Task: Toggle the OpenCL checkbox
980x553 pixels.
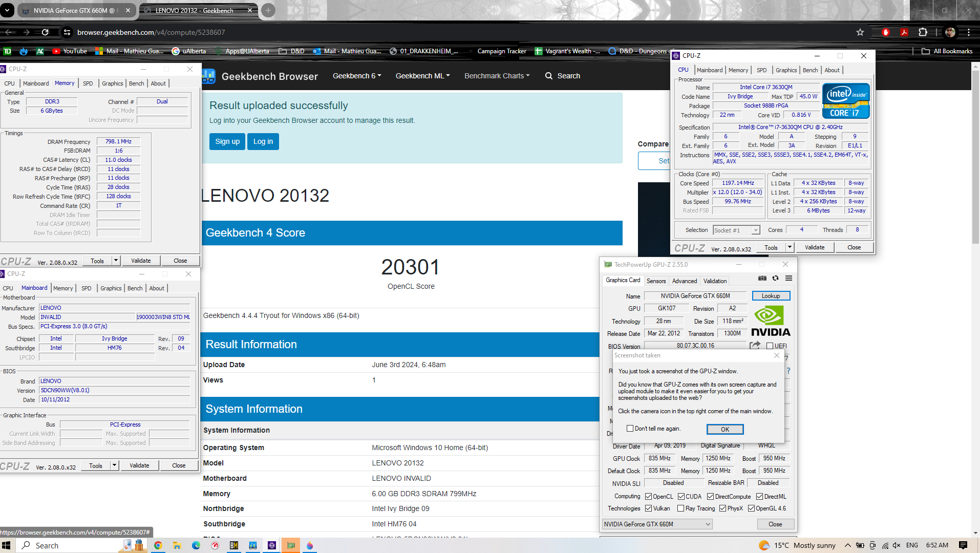Action: [x=648, y=497]
